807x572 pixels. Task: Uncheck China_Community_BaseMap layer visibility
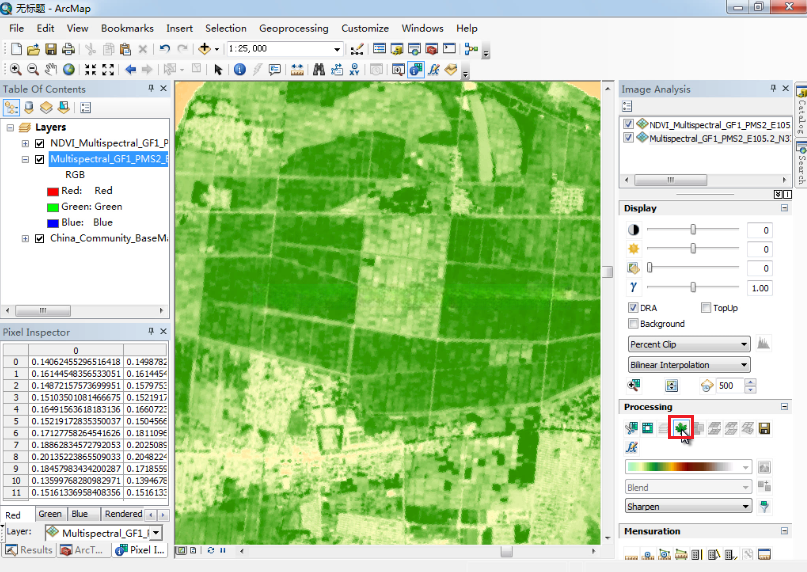click(40, 239)
